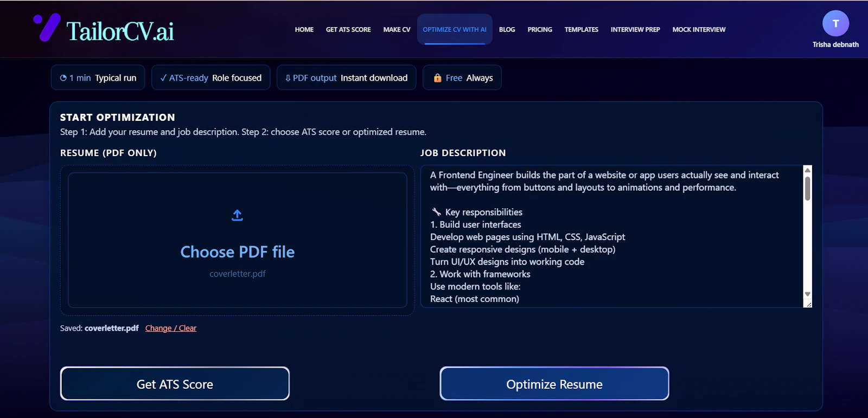Click the '1. Build user interfaces' line
Screen dimensions: 868x418
(x=476, y=224)
